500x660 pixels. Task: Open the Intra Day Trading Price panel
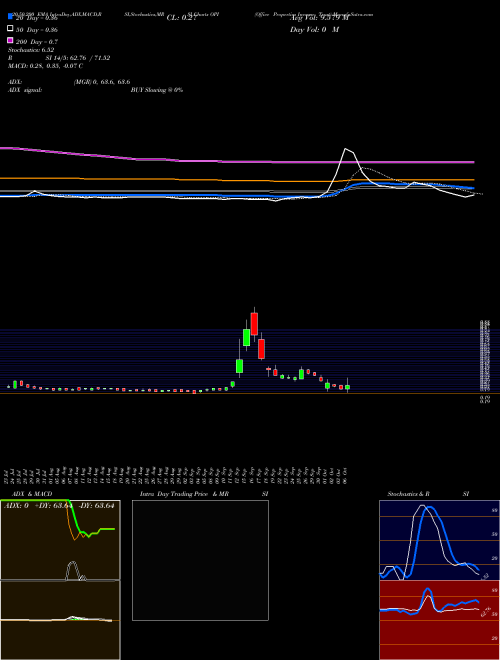200,560
